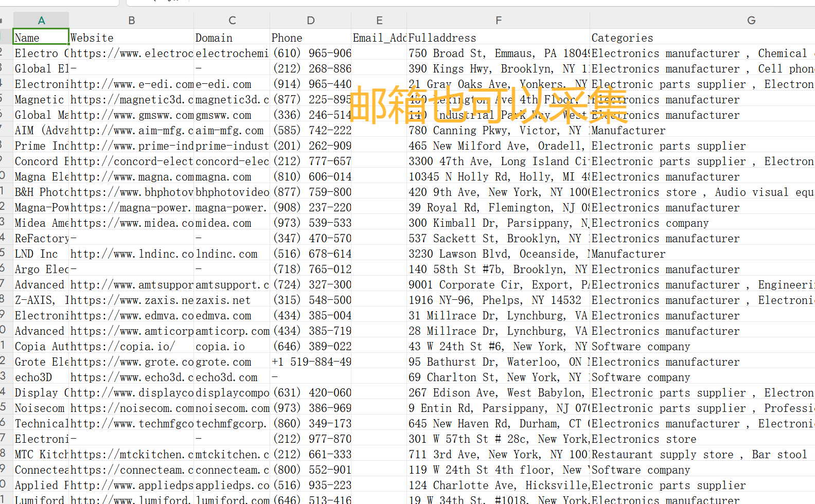Select the "zaxis.net" domain cell

click(232, 300)
